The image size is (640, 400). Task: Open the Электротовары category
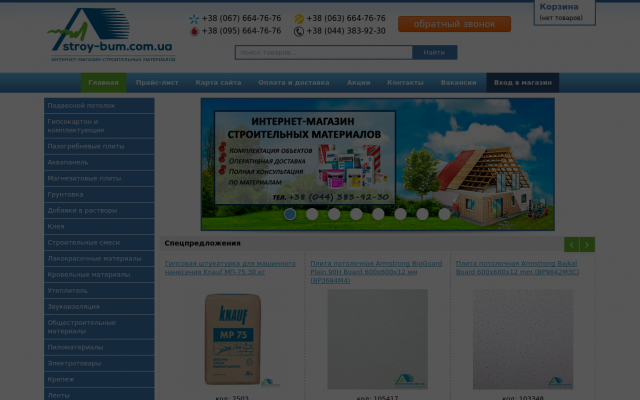pos(99,363)
